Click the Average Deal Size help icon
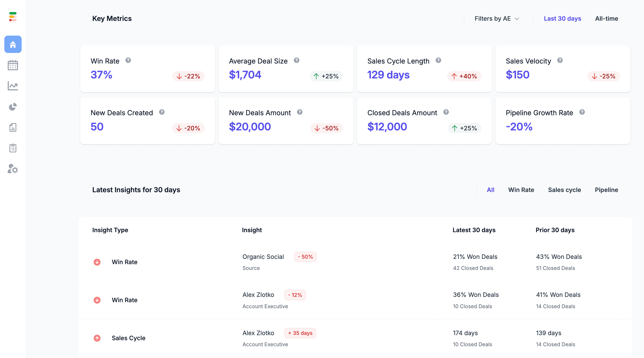Image resolution: width=644 pixels, height=358 pixels. coord(296,60)
